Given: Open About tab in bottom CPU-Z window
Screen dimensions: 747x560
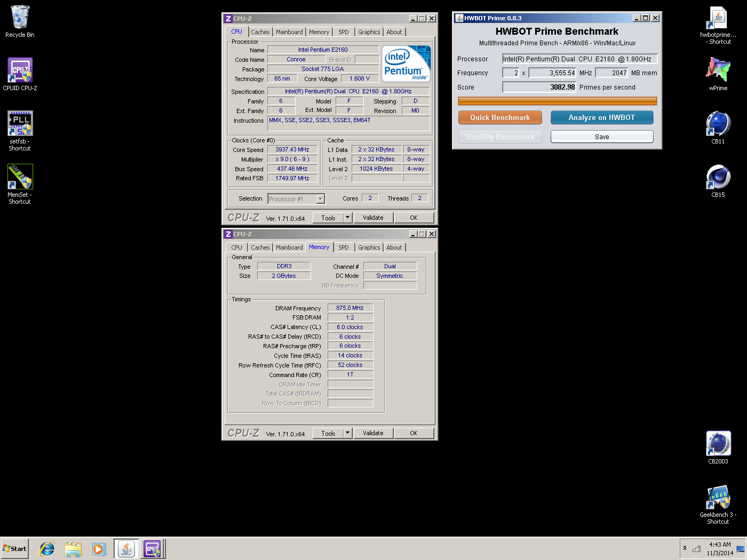Looking at the screenshot, I should pos(394,247).
